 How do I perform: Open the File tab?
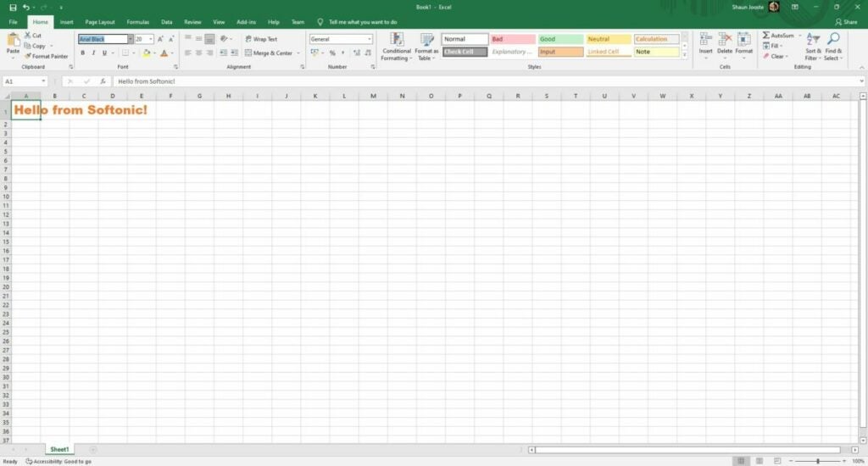pyautogui.click(x=14, y=22)
